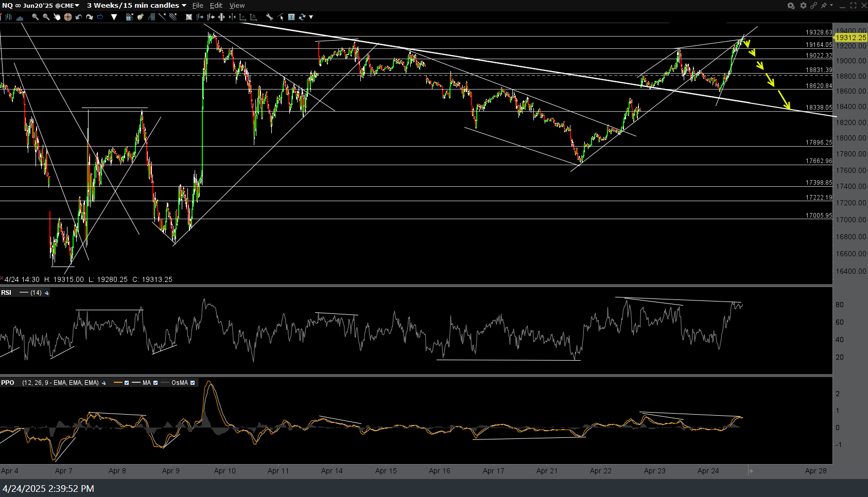Screen dimensions: 868x497
Task: Activate the crosshair cursor tool
Action: (x=67, y=17)
